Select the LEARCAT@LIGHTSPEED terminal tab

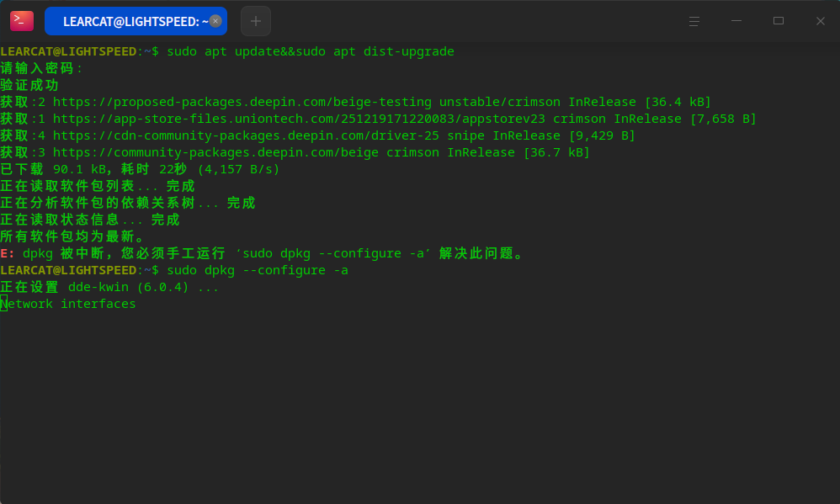(x=136, y=21)
